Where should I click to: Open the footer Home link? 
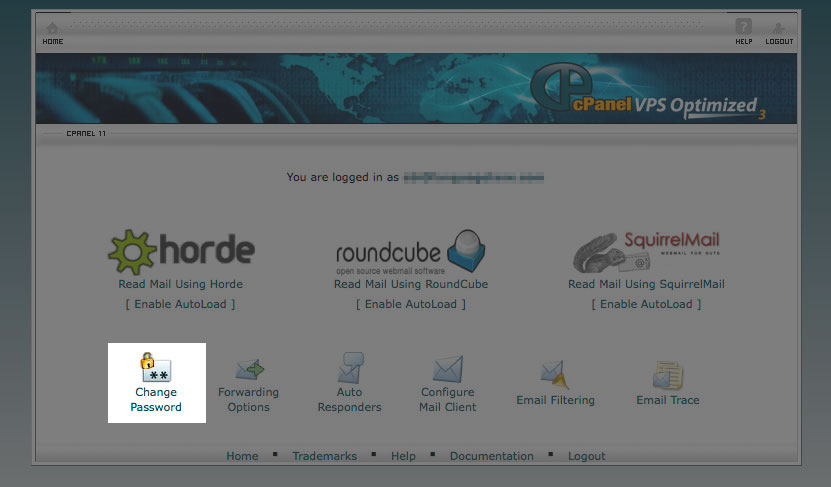[x=242, y=456]
